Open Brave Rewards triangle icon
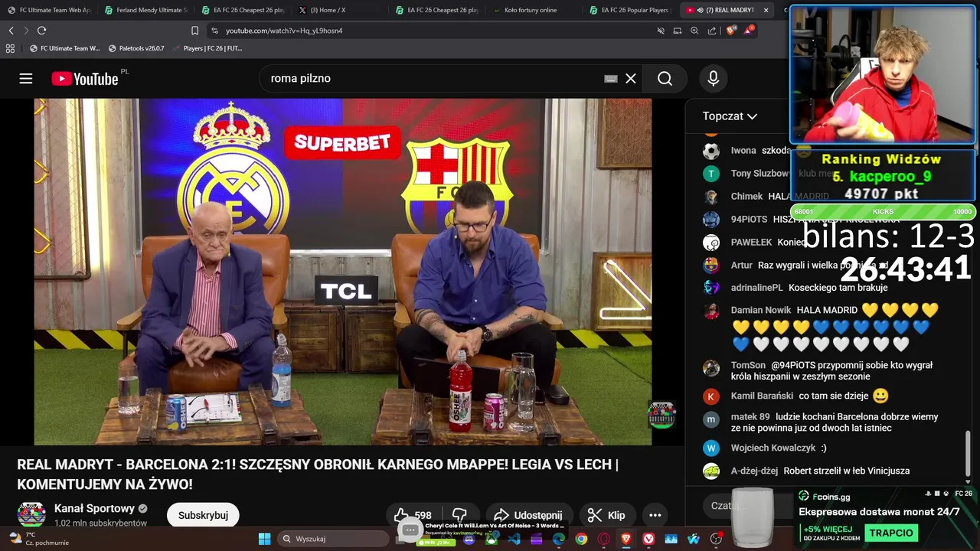Screen dimensions: 980x551 (750, 31)
